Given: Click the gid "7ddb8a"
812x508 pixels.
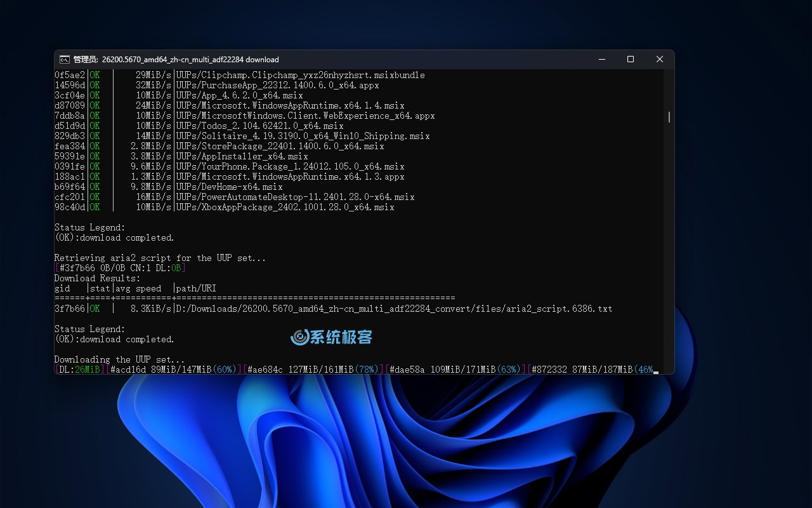Looking at the screenshot, I should 70,116.
